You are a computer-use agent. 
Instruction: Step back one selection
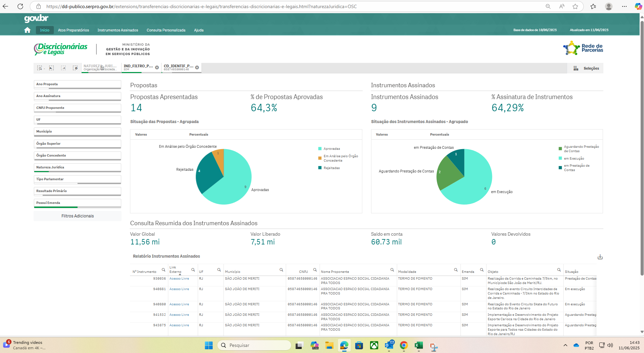51,68
